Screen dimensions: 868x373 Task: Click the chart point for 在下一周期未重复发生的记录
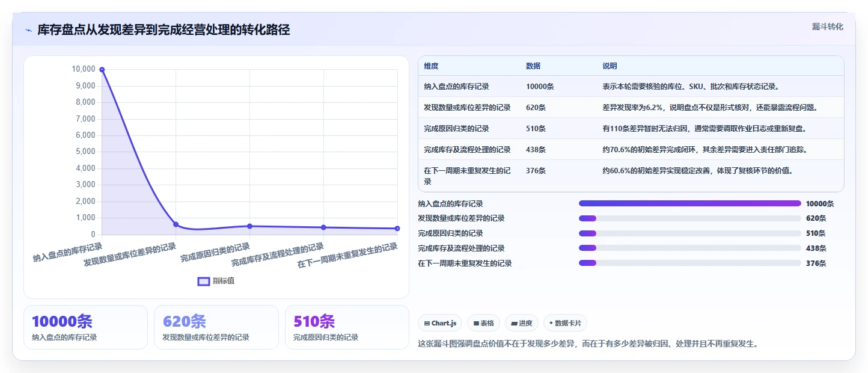click(397, 229)
